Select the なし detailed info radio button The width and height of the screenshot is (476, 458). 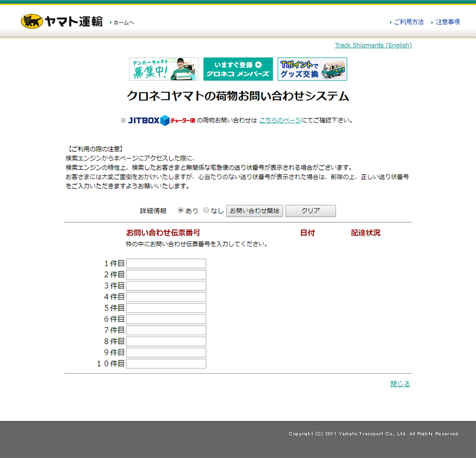pyautogui.click(x=206, y=210)
